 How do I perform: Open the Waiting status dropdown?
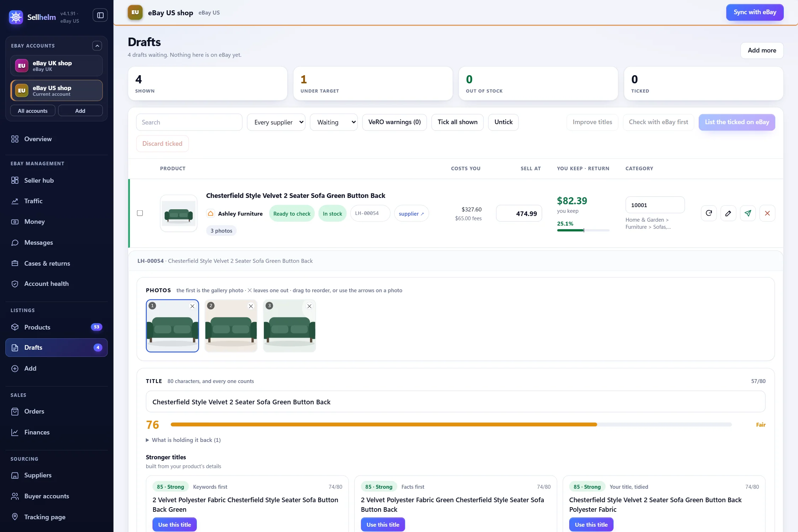coord(333,122)
